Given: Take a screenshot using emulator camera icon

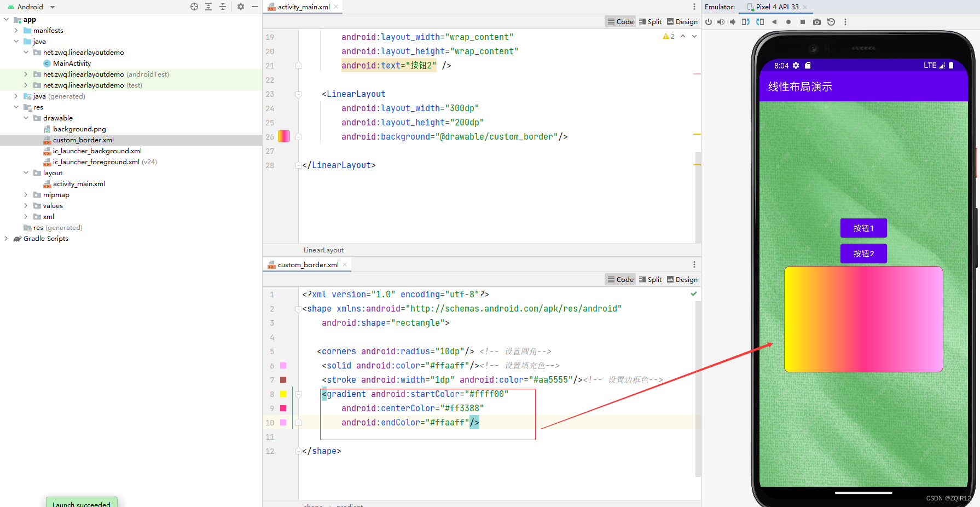Looking at the screenshot, I should pos(816,22).
